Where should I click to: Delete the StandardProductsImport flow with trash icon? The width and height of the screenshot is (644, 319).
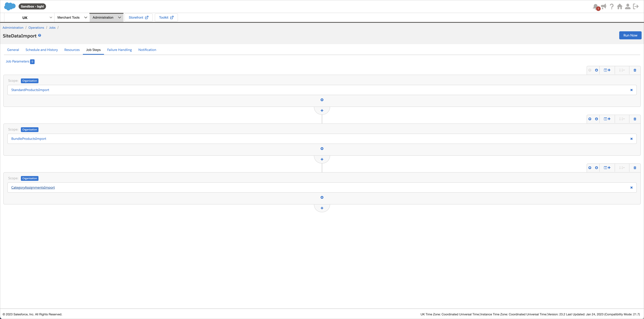point(635,70)
